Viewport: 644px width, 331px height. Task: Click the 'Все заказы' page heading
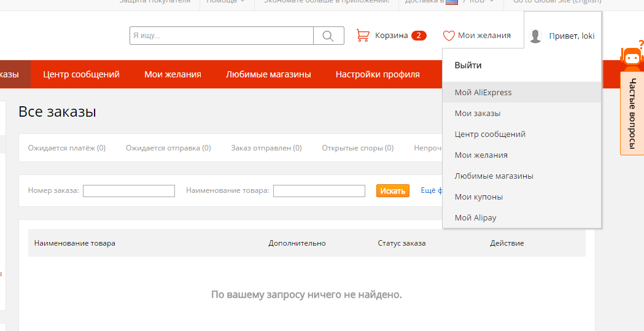(57, 112)
